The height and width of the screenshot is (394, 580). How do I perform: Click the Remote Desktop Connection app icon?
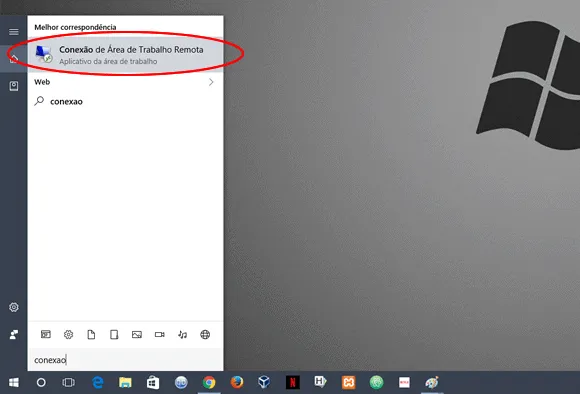click(44, 54)
